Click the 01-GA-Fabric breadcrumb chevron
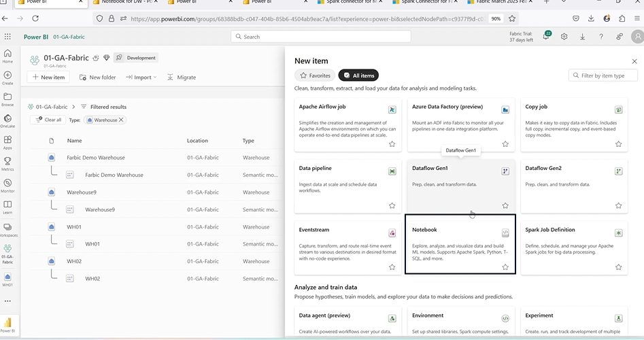This screenshot has height=340, width=644. point(73,107)
